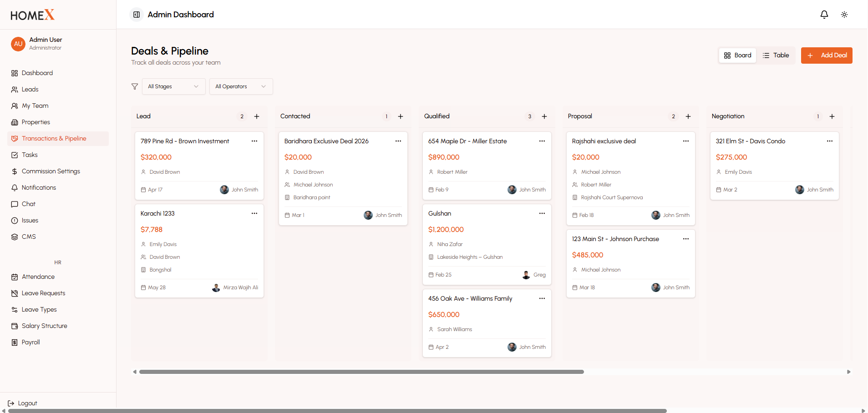This screenshot has width=868, height=413.
Task: Open options menu for Gulshan deal
Action: click(x=542, y=213)
